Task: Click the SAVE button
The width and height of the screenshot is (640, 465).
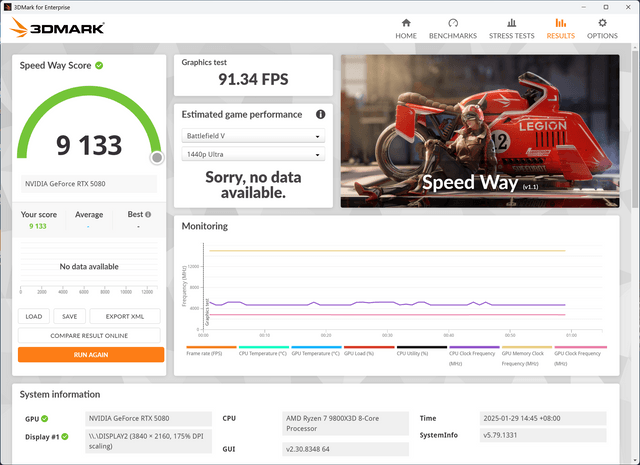Action: click(69, 316)
